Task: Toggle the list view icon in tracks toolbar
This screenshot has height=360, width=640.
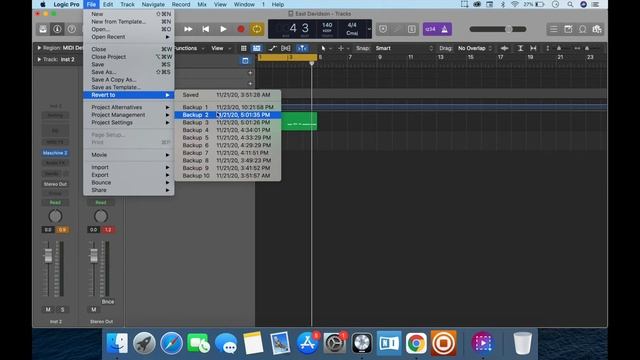Action: point(256,48)
